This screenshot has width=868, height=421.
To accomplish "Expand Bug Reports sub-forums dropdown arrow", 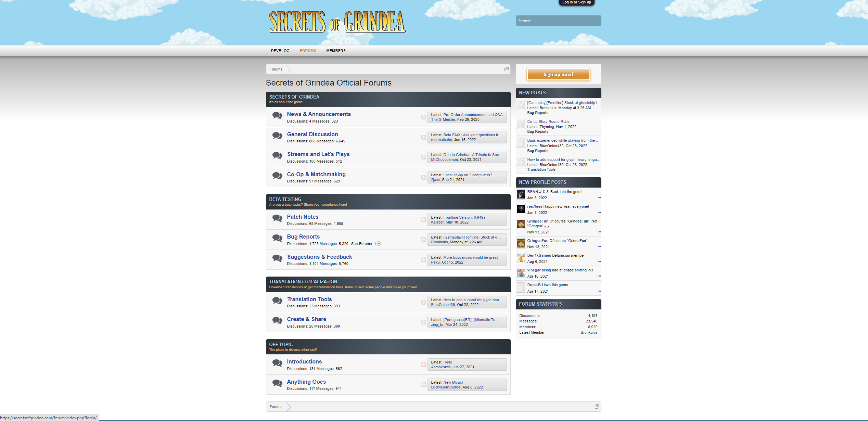I will click(379, 244).
